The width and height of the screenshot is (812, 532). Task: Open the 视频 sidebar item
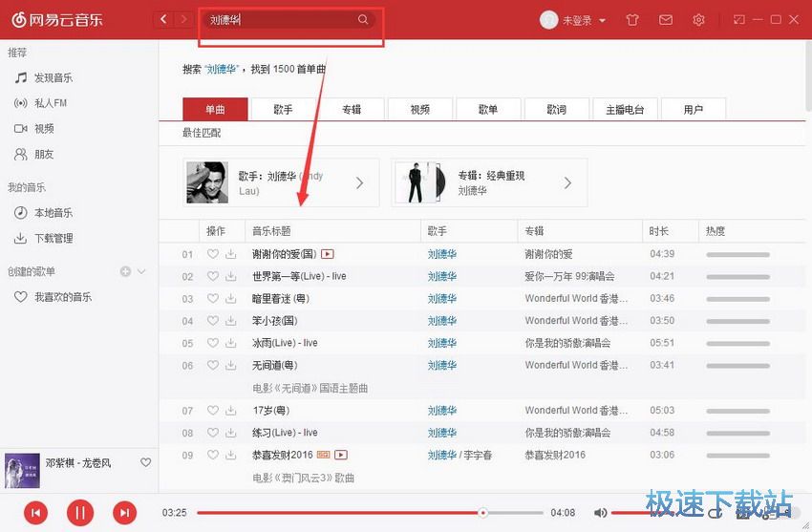34,128
